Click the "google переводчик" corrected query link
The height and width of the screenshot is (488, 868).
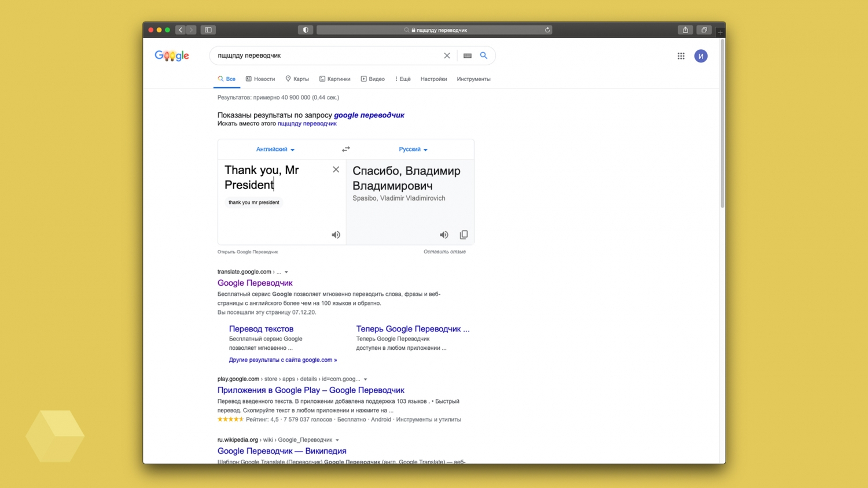pyautogui.click(x=369, y=115)
